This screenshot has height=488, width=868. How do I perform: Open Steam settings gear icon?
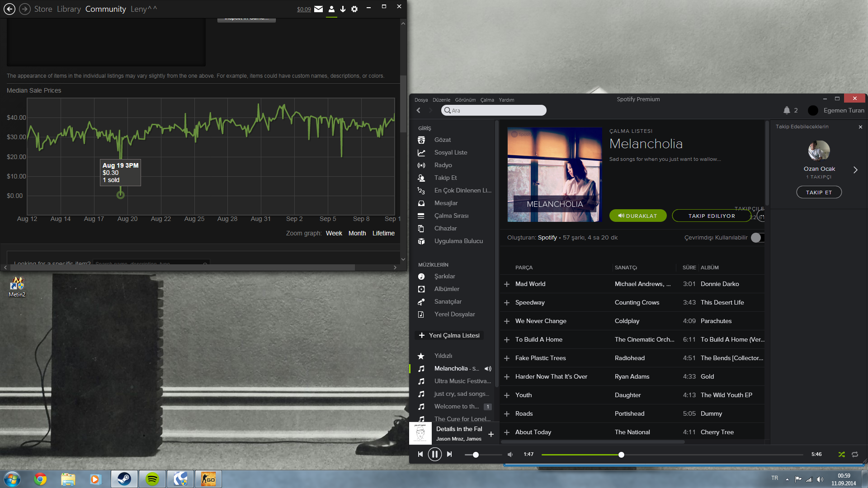(x=354, y=9)
